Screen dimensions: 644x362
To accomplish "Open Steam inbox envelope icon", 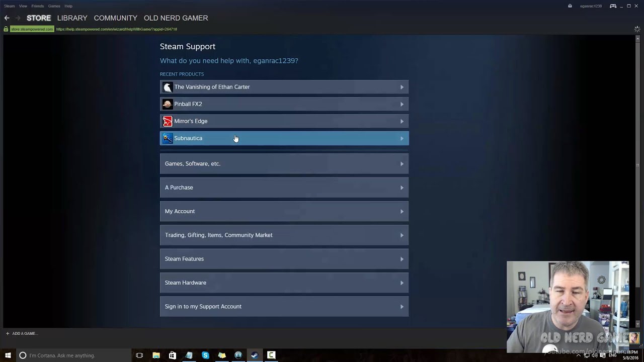I will point(570,6).
